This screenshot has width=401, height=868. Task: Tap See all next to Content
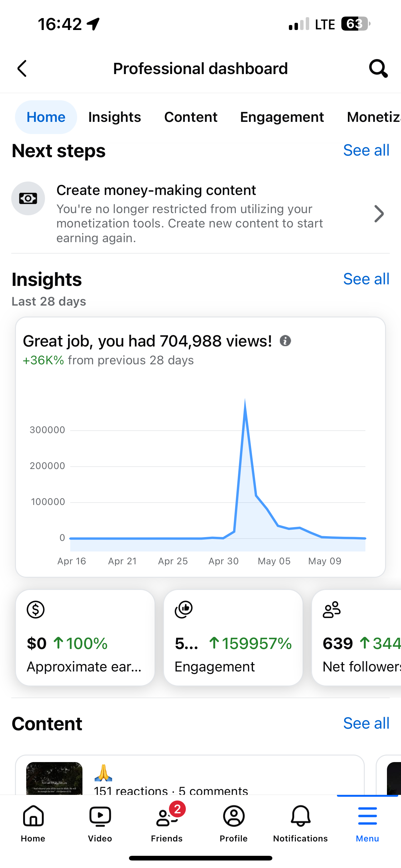click(x=366, y=723)
